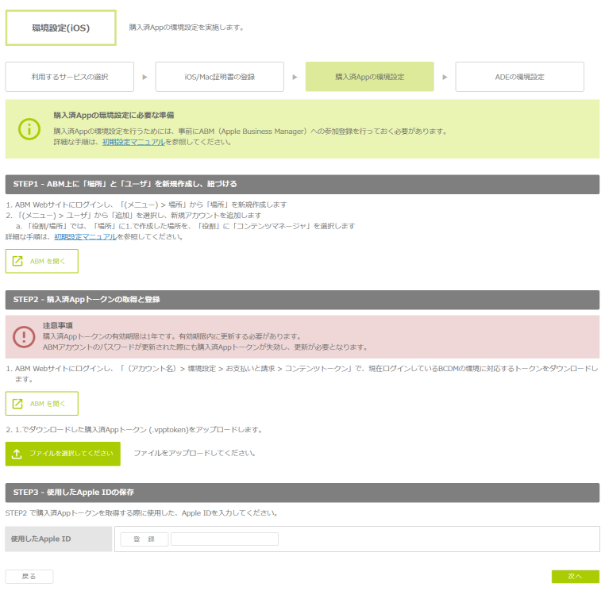The width and height of the screenshot is (604, 590).
Task: Click arrow after 利用するサービスの選択 step
Action: click(x=144, y=76)
